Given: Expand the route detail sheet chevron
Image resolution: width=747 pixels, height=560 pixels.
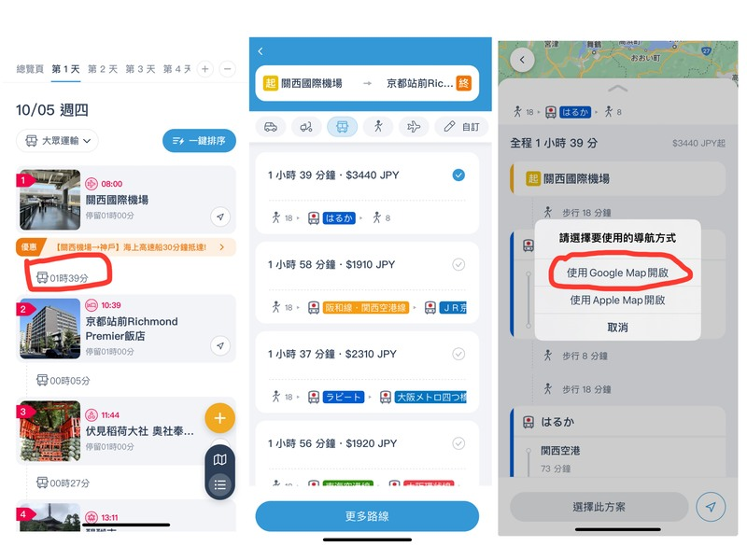Looking at the screenshot, I should click(618, 89).
